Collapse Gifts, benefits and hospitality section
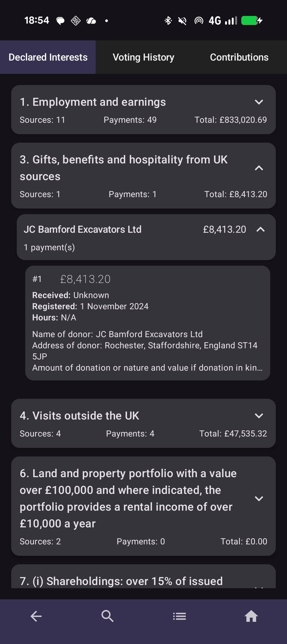The image size is (287, 644). point(259,168)
